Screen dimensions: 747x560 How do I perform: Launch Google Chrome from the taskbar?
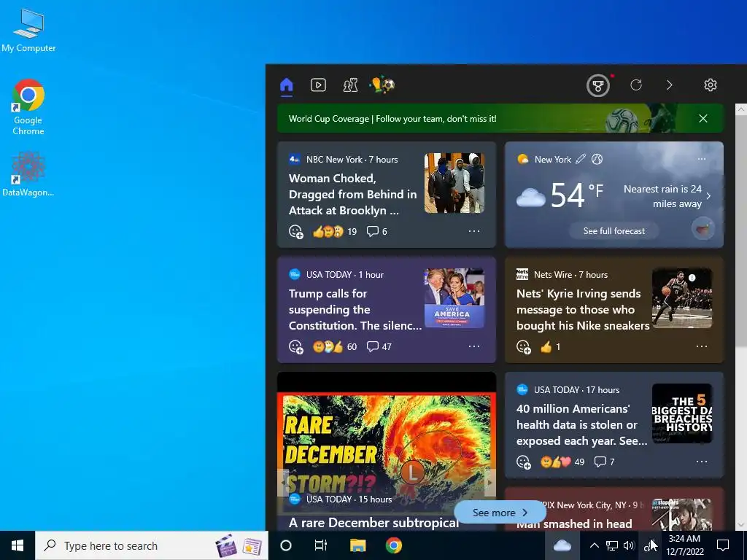pos(393,545)
